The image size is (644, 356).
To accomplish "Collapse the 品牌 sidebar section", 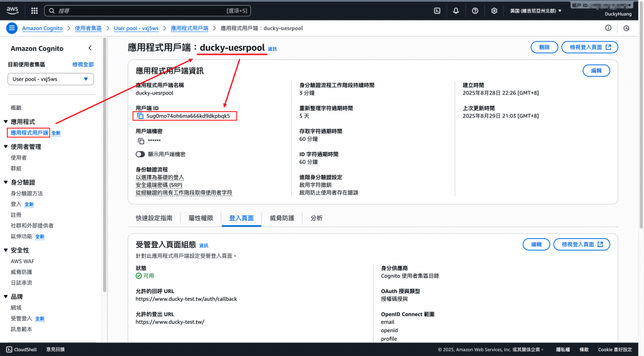I will click(6, 297).
